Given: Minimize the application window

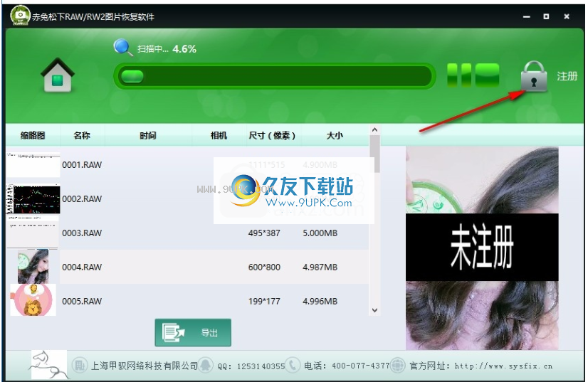Looking at the screenshot, I should [527, 16].
